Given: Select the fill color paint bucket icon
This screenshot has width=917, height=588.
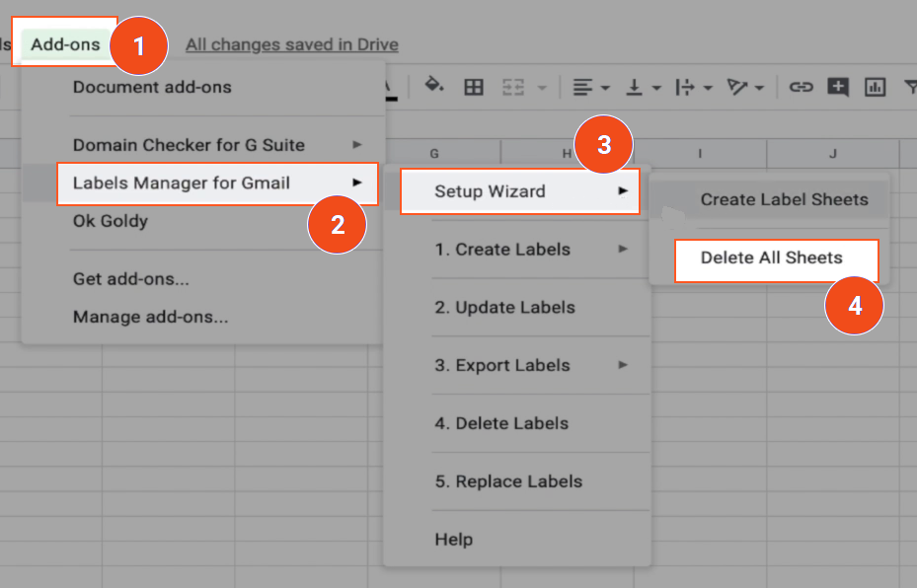Looking at the screenshot, I should 433,86.
